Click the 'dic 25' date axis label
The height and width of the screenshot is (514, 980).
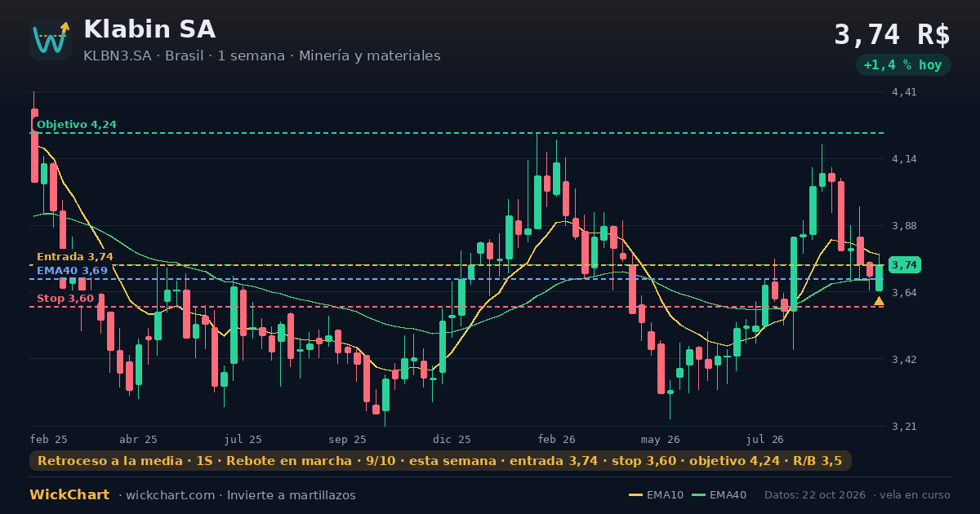tap(452, 440)
